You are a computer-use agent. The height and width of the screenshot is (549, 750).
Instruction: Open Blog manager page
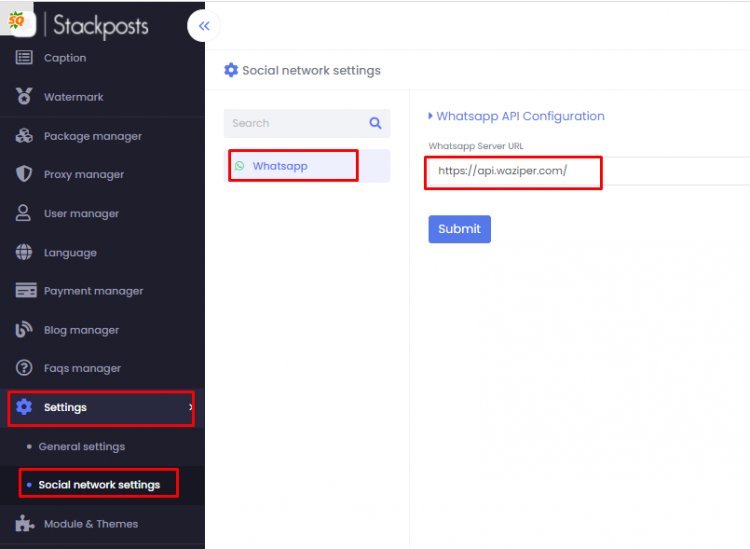click(102, 330)
